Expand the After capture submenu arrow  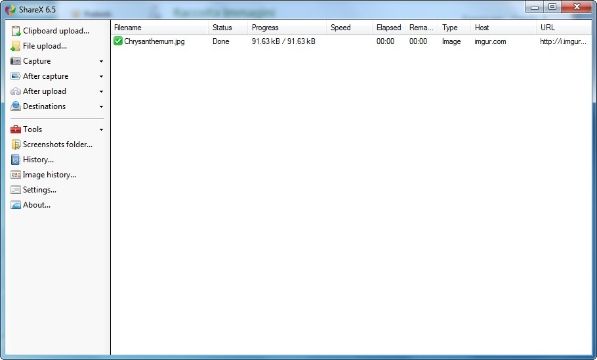tap(101, 76)
